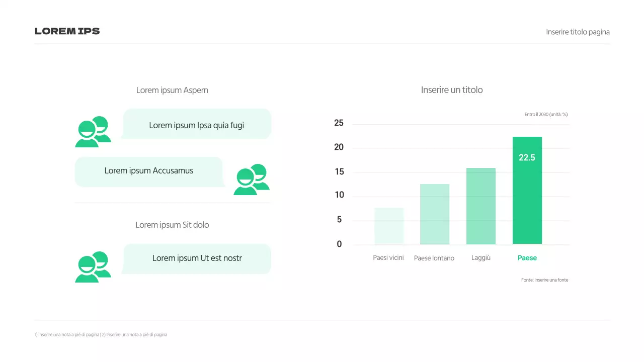Click the Inserire un titolo heading
This screenshot has height=362, width=644.
[x=451, y=89]
